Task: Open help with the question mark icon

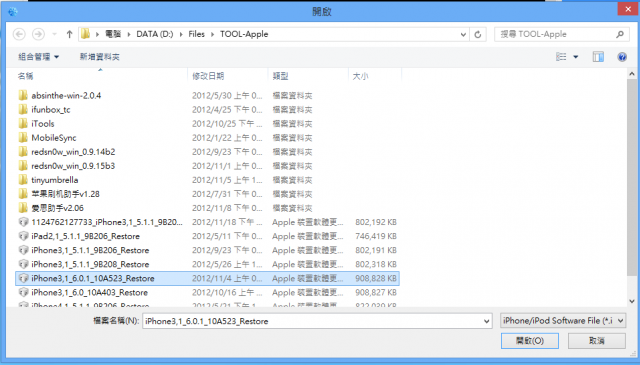Action: pyautogui.click(x=622, y=57)
